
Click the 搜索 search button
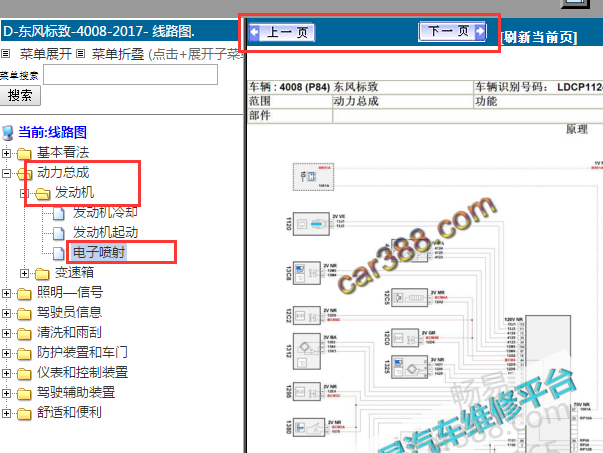tap(20, 95)
